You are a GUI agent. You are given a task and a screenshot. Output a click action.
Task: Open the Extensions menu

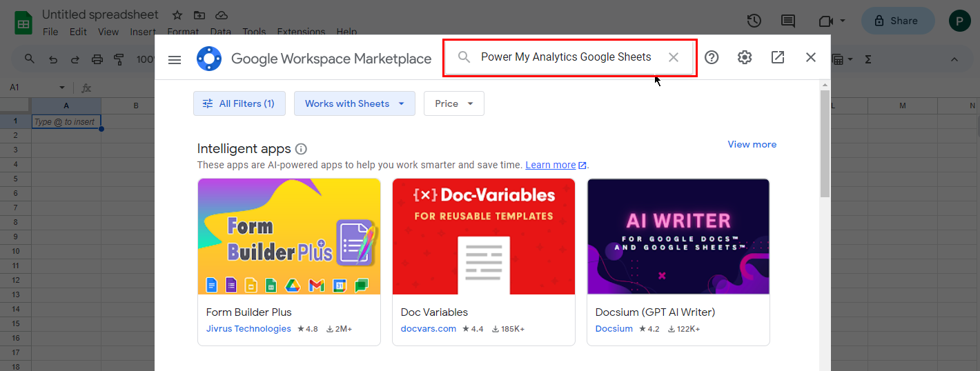tap(300, 32)
